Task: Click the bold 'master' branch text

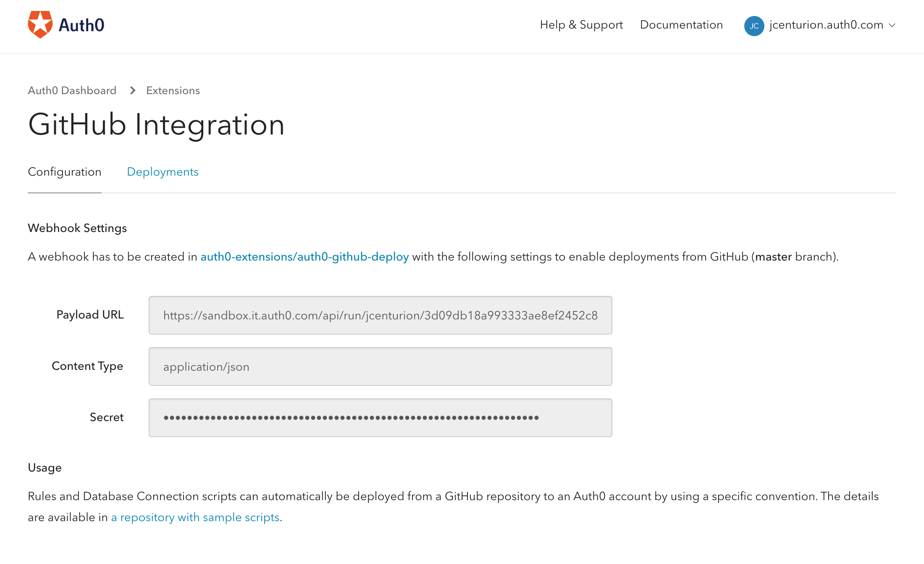Action: coord(774,257)
